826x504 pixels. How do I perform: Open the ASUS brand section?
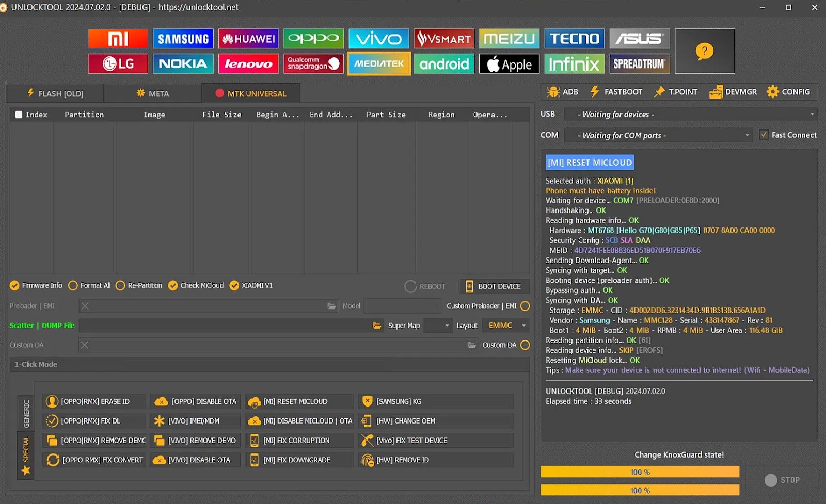pos(639,39)
